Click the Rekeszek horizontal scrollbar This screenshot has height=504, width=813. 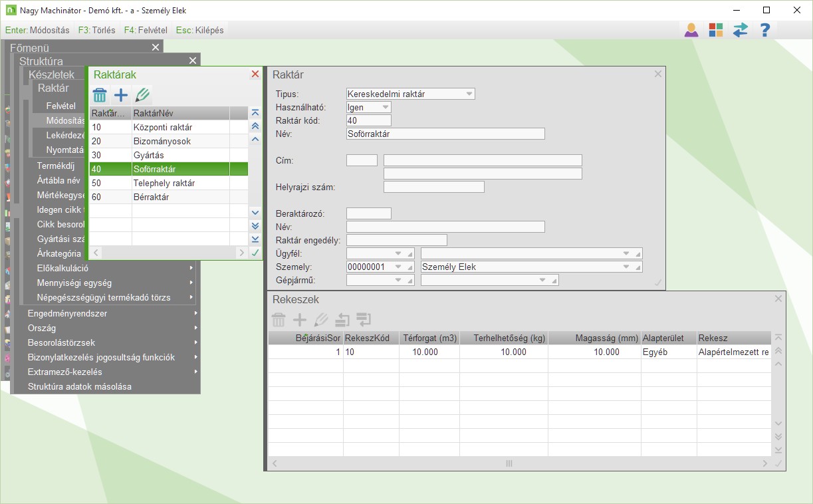click(509, 463)
